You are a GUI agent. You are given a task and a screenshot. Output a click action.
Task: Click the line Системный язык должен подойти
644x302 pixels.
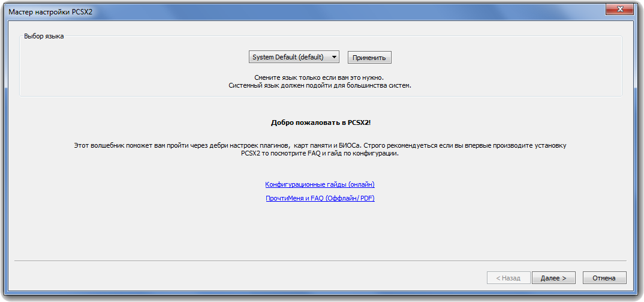(320, 86)
